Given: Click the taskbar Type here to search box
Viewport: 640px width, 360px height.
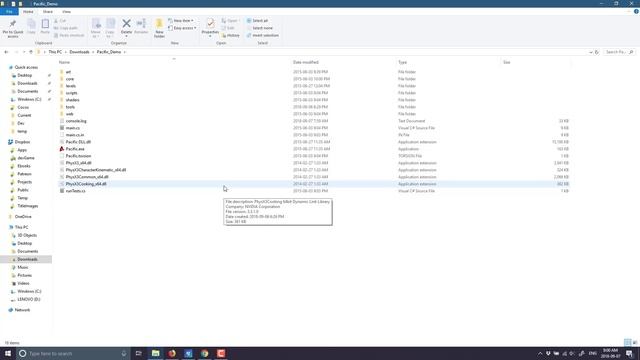Looking at the screenshot, I should [73, 353].
